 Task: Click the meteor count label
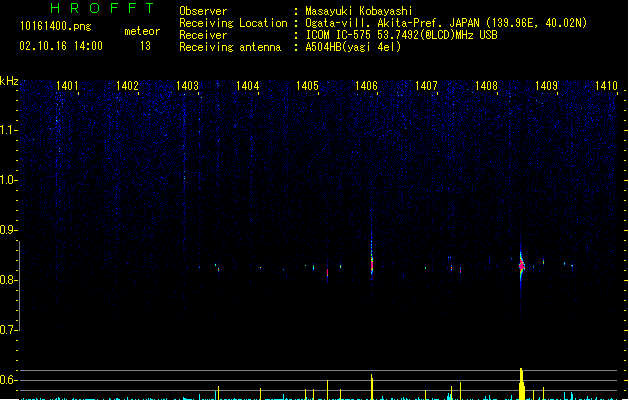pyautogui.click(x=142, y=31)
